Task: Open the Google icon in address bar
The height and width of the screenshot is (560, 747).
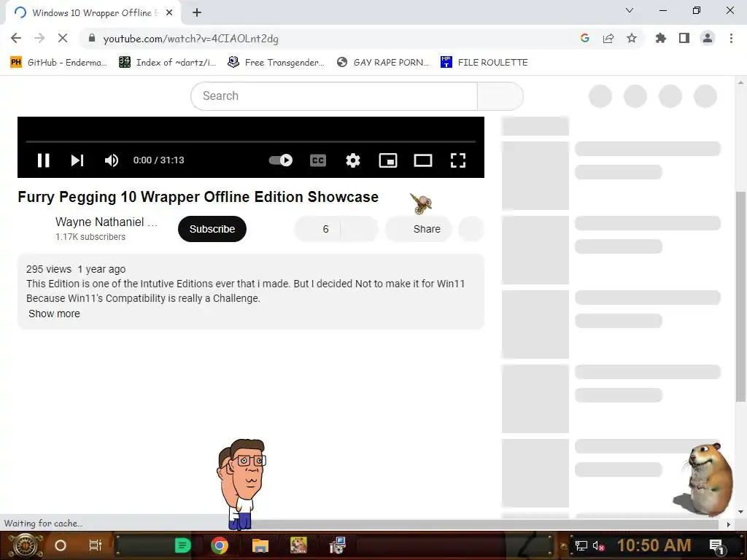Action: pos(585,38)
